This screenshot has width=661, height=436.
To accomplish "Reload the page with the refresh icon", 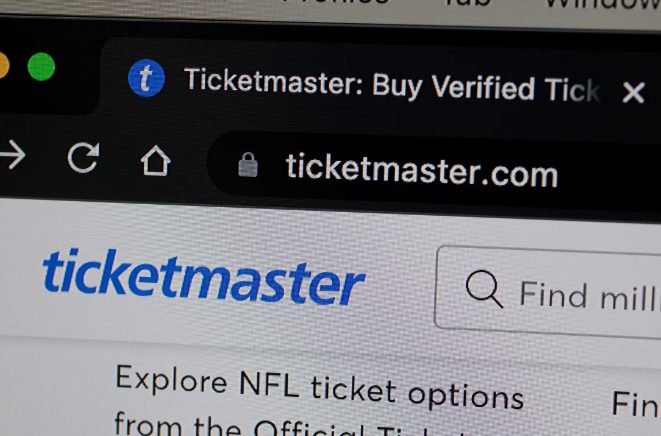I will pos(83,157).
